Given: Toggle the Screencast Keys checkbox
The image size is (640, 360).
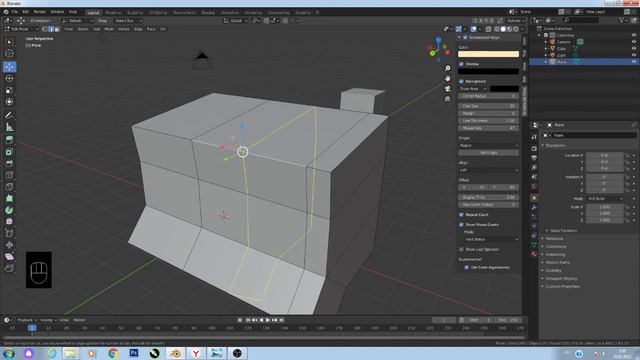Looking at the screenshot, I should click(x=465, y=37).
